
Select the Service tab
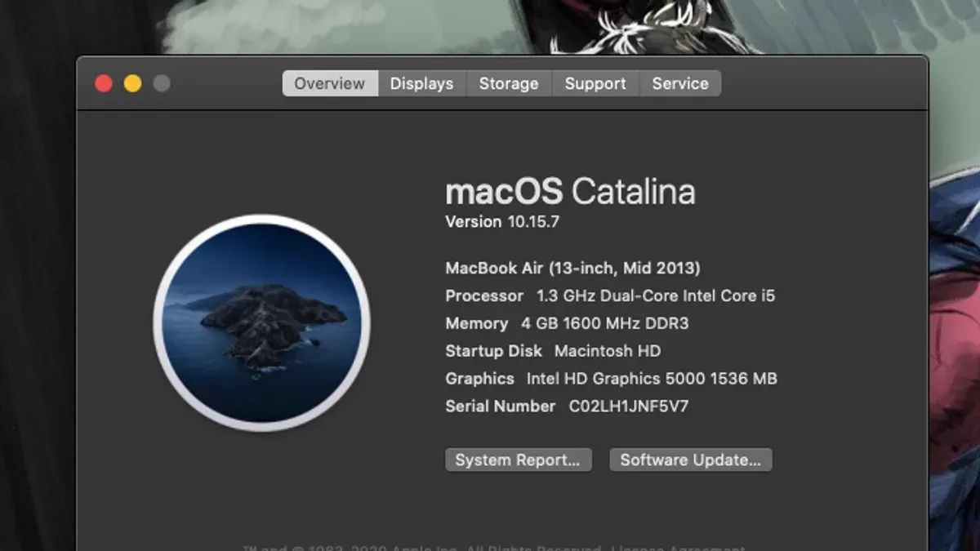coord(680,83)
